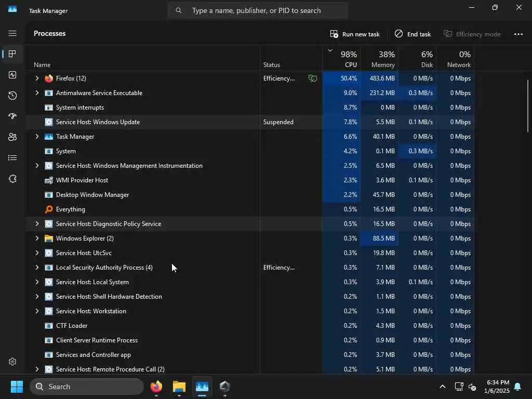This screenshot has width=532, height=399.
Task: Expand the Firefox (12) process group
Action: (x=37, y=78)
